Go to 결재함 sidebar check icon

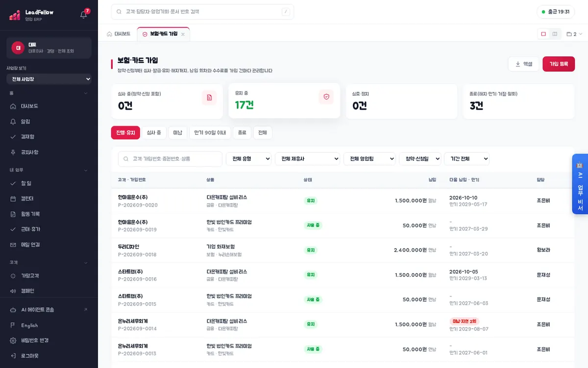(x=13, y=136)
